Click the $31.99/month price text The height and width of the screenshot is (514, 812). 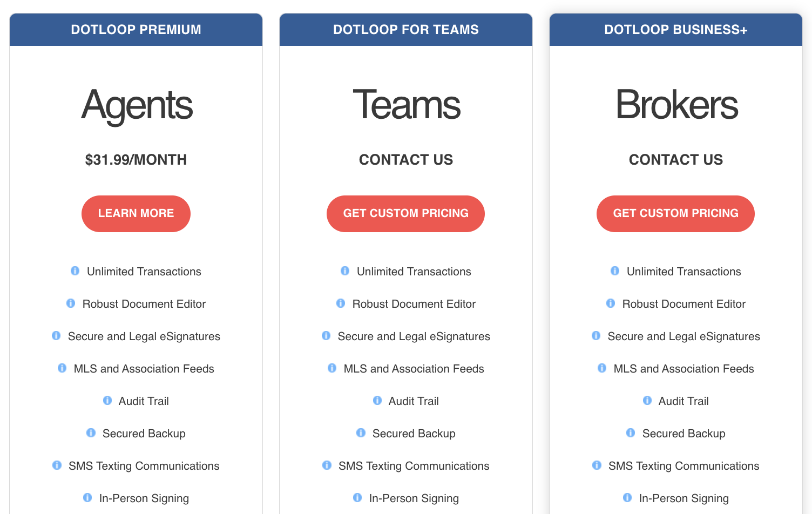[x=136, y=160]
